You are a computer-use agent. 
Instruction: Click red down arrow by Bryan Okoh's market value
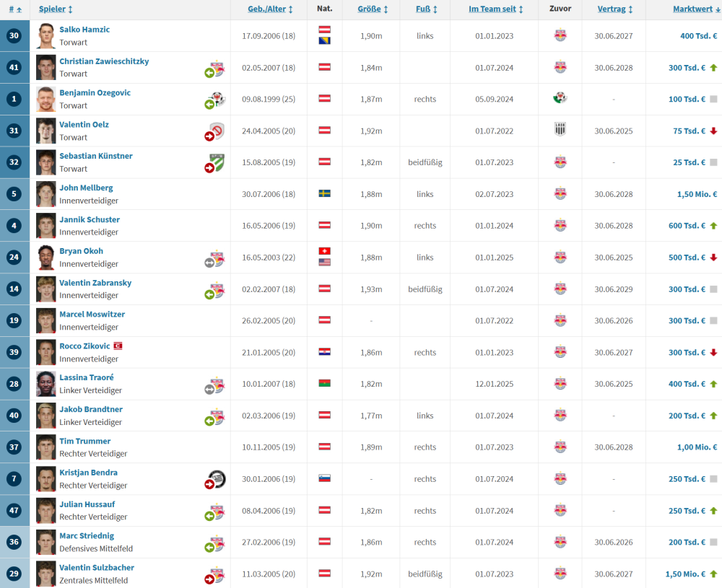[713, 258]
